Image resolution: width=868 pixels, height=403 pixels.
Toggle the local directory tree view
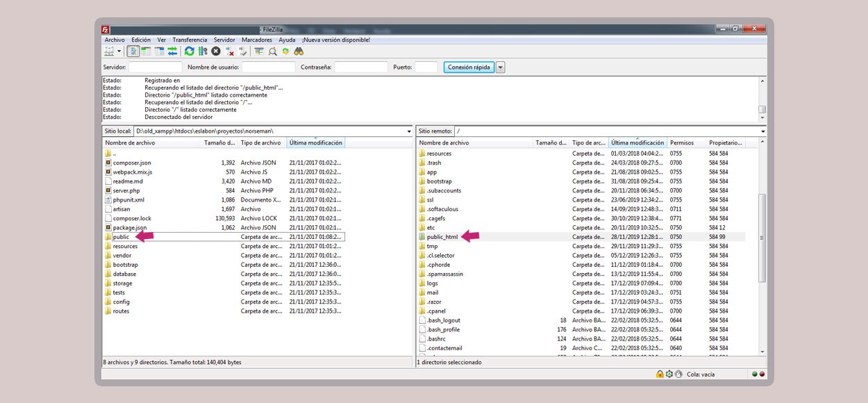pyautogui.click(x=147, y=51)
